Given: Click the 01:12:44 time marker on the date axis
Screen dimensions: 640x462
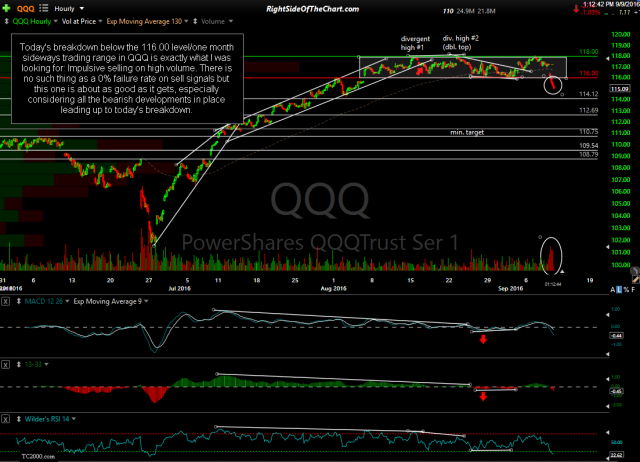Looking at the screenshot, I should click(553, 284).
